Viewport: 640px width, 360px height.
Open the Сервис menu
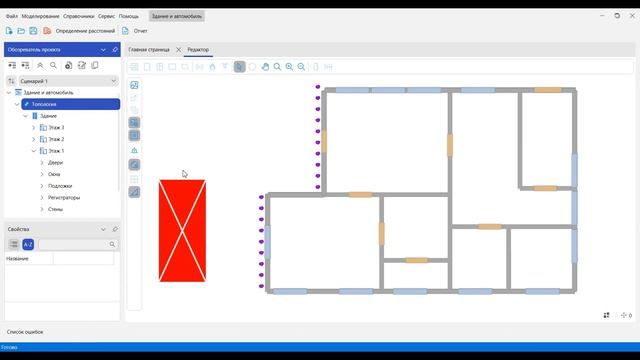click(x=107, y=16)
